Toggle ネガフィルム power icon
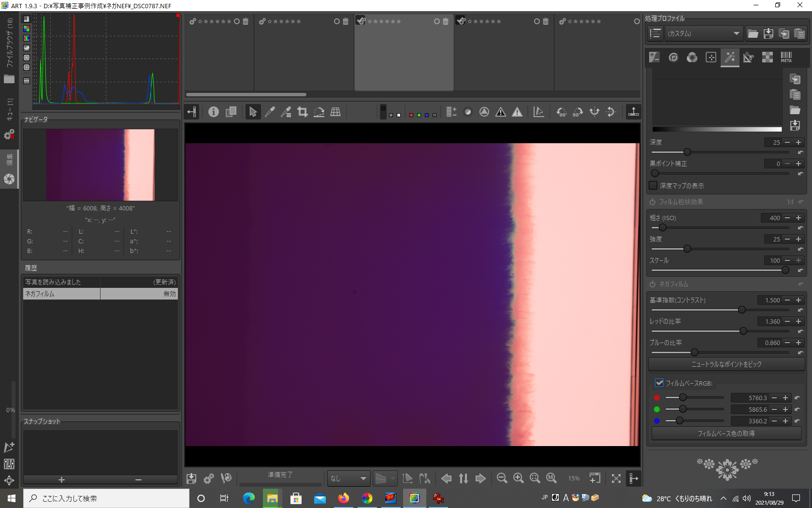Image resolution: width=812 pixels, height=508 pixels. pos(652,284)
